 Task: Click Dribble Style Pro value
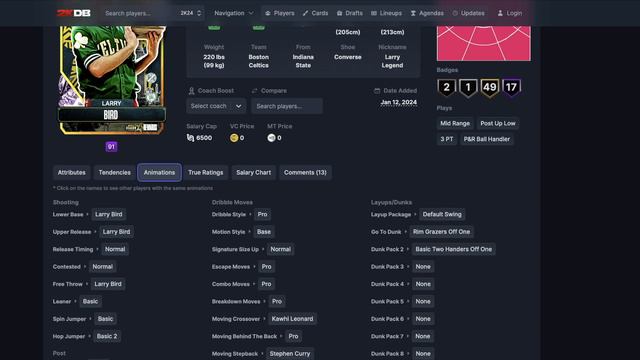262,214
